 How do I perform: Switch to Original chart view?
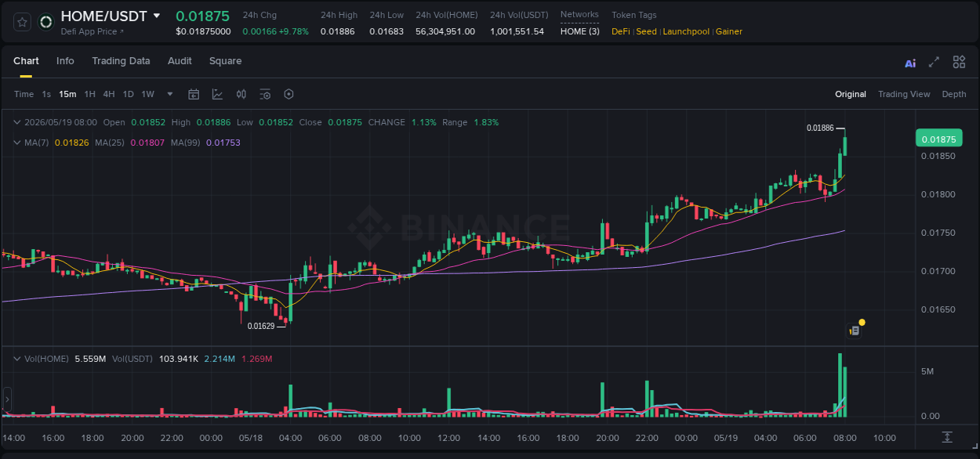851,94
